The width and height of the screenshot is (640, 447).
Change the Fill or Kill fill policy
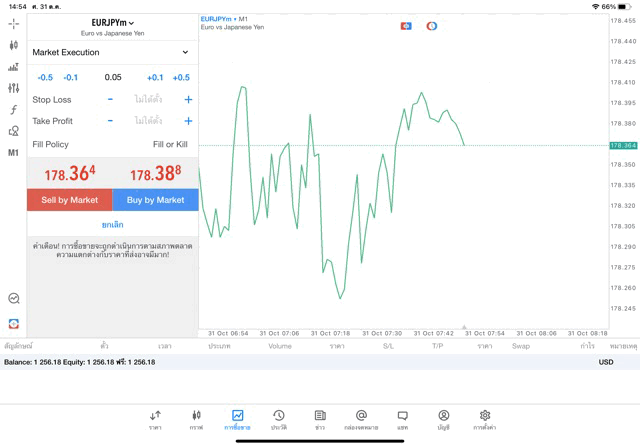tap(169, 144)
